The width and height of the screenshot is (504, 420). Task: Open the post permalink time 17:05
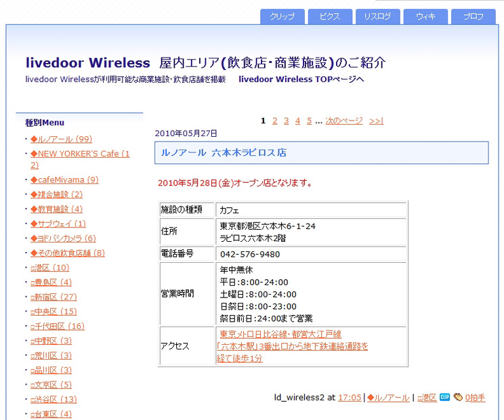click(350, 398)
